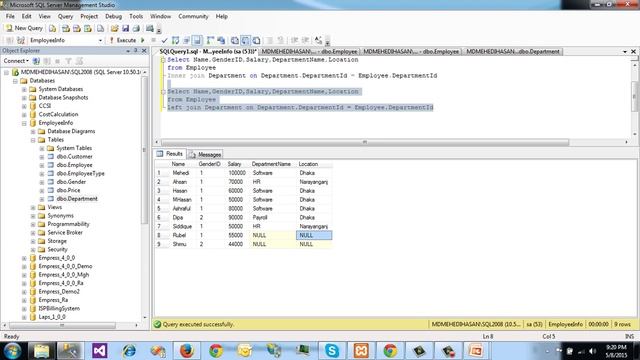Screen dimensions: 640x360
Task: Click the Object Explorer refresh icon
Action: (79, 61)
